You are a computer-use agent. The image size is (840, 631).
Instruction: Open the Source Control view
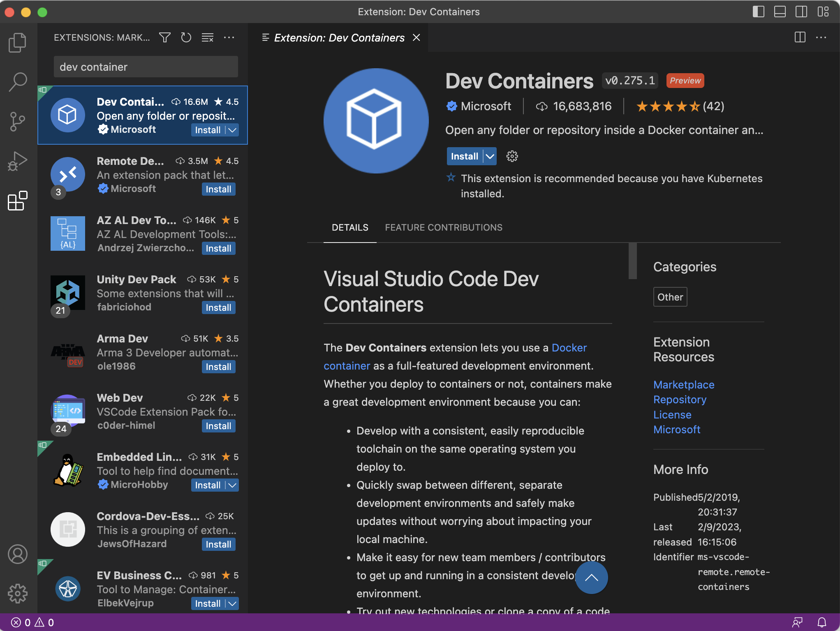pos(17,121)
